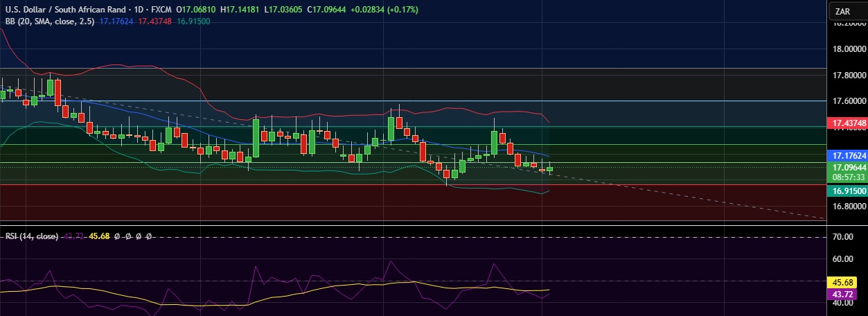Click yellow 45.68 value in RSI legend
The width and height of the screenshot is (868, 316).
(x=100, y=236)
